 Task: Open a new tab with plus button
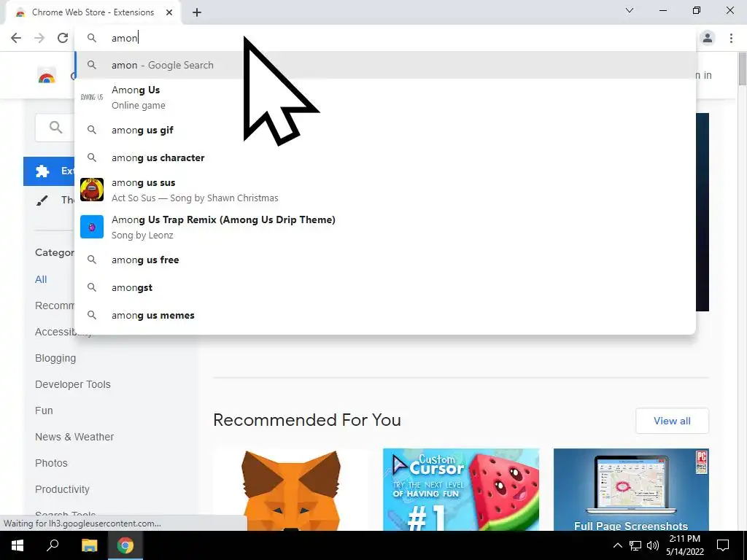[197, 12]
